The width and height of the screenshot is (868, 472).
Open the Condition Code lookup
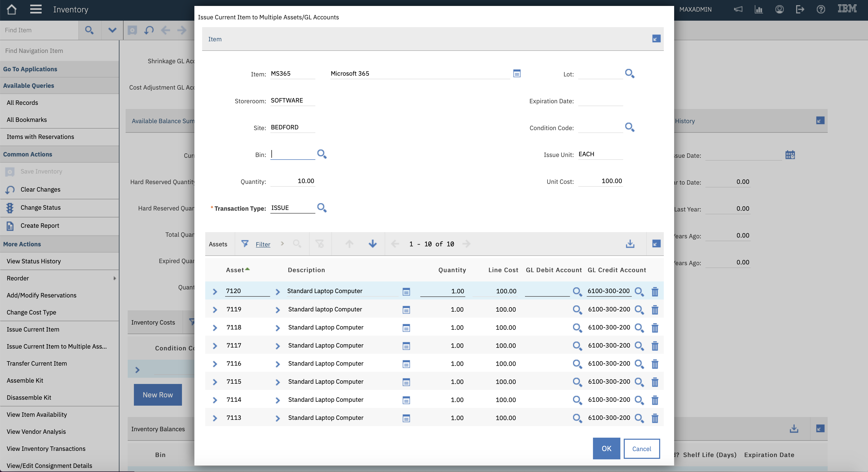(x=630, y=127)
